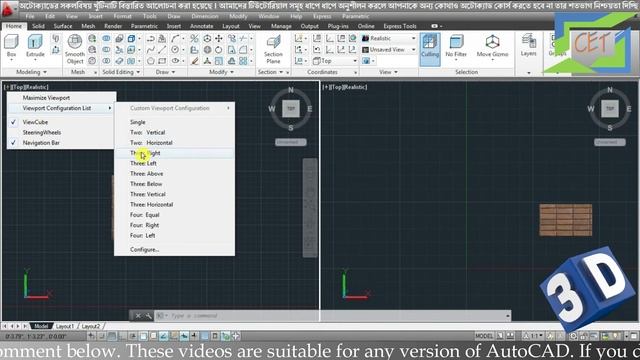The width and height of the screenshot is (640, 360).
Task: Expand the Modify panel
Action: (221, 72)
